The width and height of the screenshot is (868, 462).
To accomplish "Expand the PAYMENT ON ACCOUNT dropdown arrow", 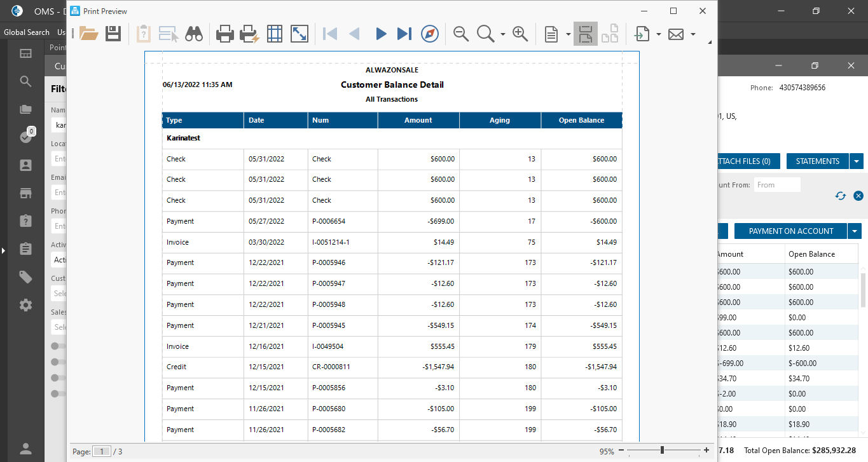I will (855, 231).
